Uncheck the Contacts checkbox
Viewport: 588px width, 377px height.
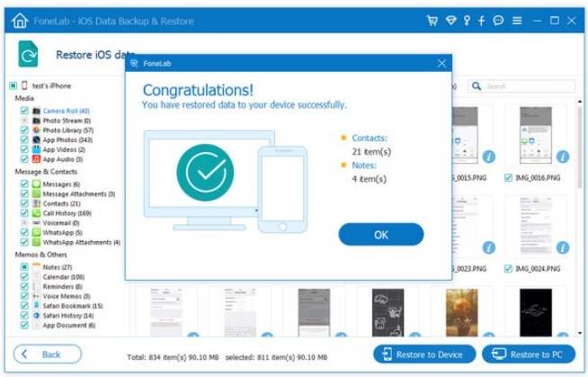[24, 203]
